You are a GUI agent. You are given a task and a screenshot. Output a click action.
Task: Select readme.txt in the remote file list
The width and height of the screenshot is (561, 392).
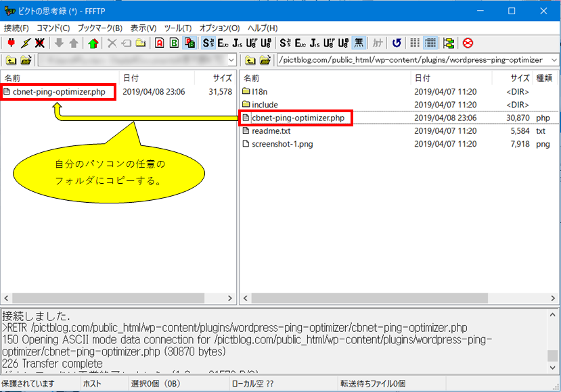pos(271,131)
